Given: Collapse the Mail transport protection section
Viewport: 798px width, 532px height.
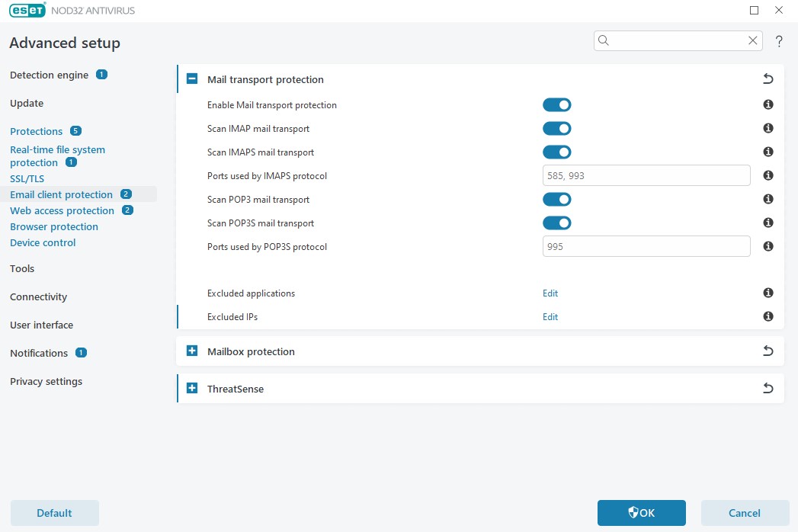Looking at the screenshot, I should pos(192,79).
